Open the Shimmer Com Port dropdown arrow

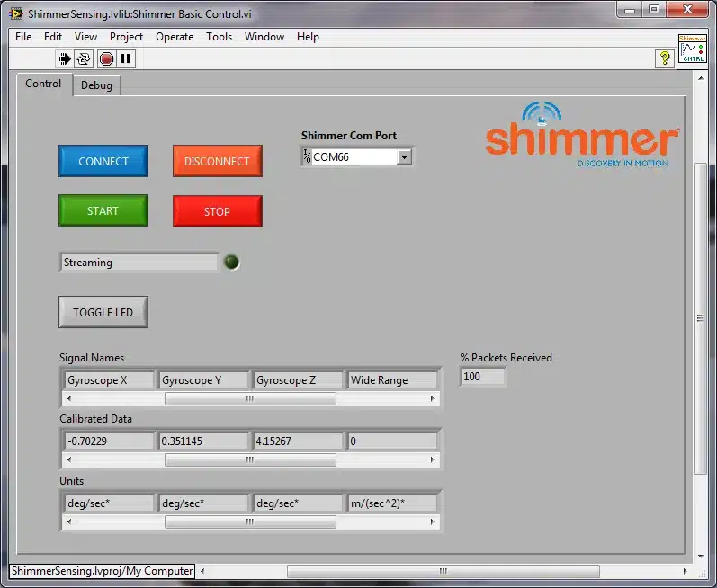(x=404, y=157)
